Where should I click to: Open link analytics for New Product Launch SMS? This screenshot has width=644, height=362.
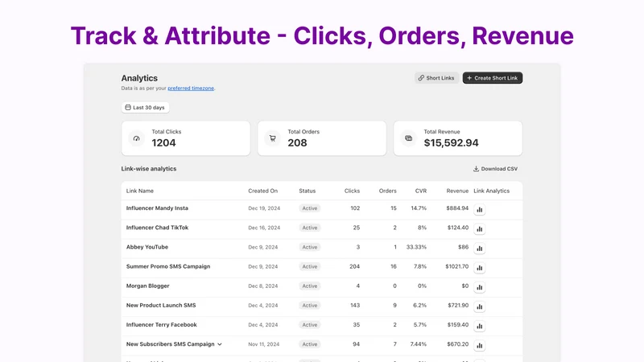click(479, 306)
